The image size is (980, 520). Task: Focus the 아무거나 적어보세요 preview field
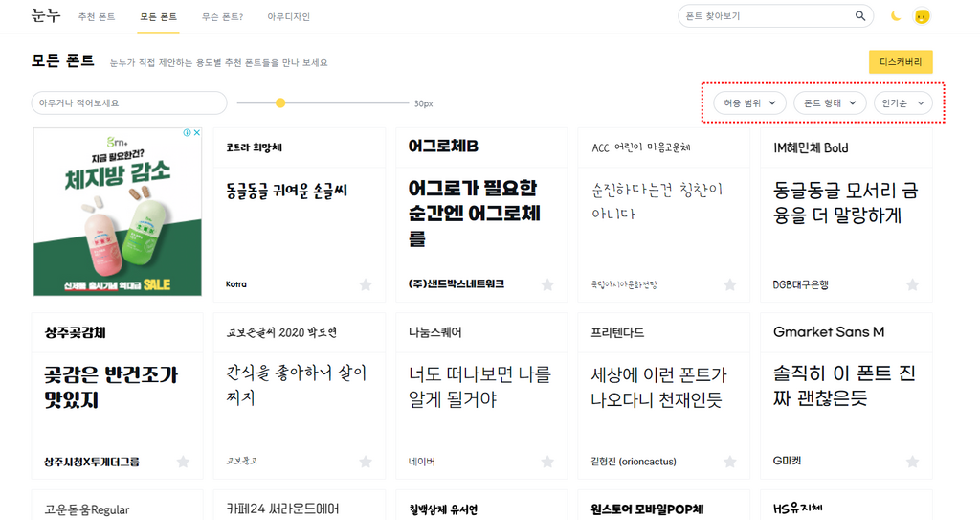[129, 102]
